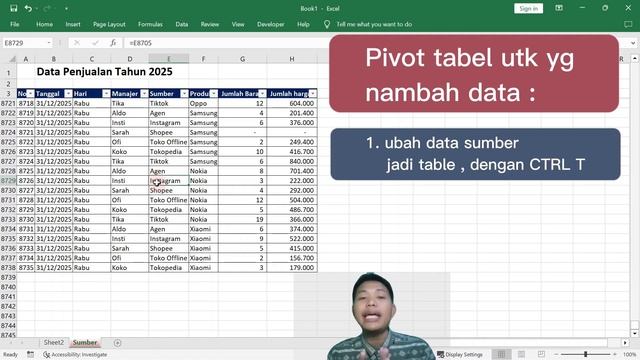Click horizontal scrollbar right arrow
640x360 pixels.
(625, 343)
